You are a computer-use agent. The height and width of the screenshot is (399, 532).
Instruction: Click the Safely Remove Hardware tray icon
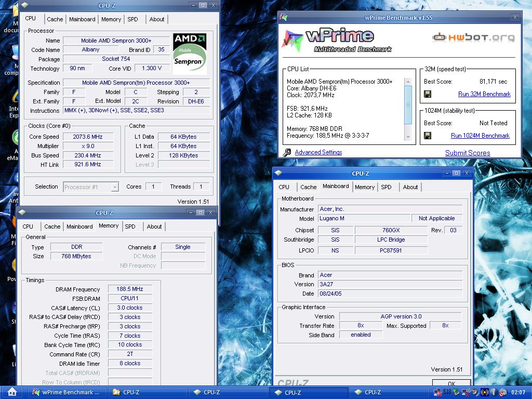pyautogui.click(x=456, y=392)
